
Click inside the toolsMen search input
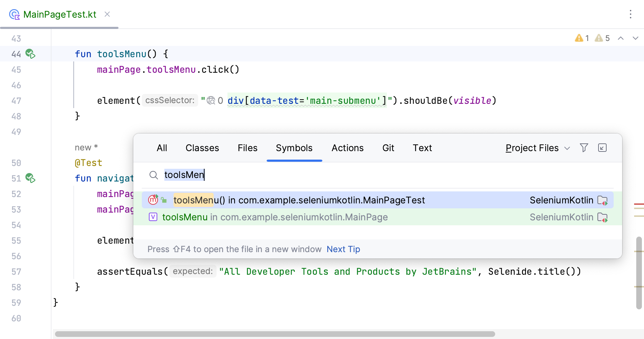click(x=184, y=175)
